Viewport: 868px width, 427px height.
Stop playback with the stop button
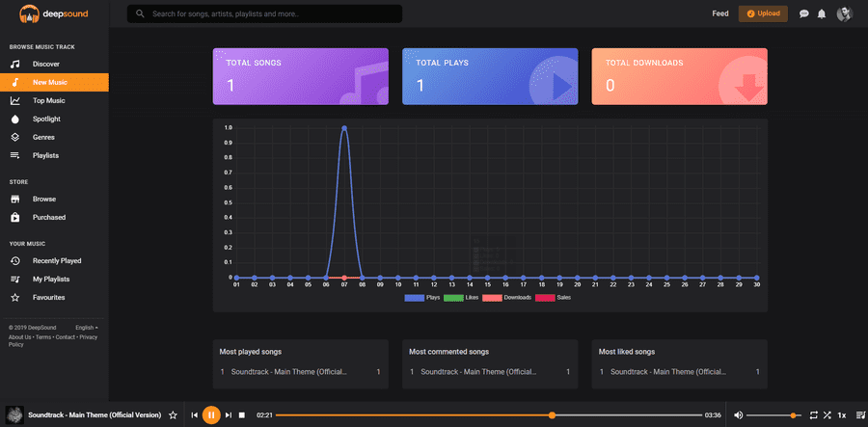(x=243, y=415)
